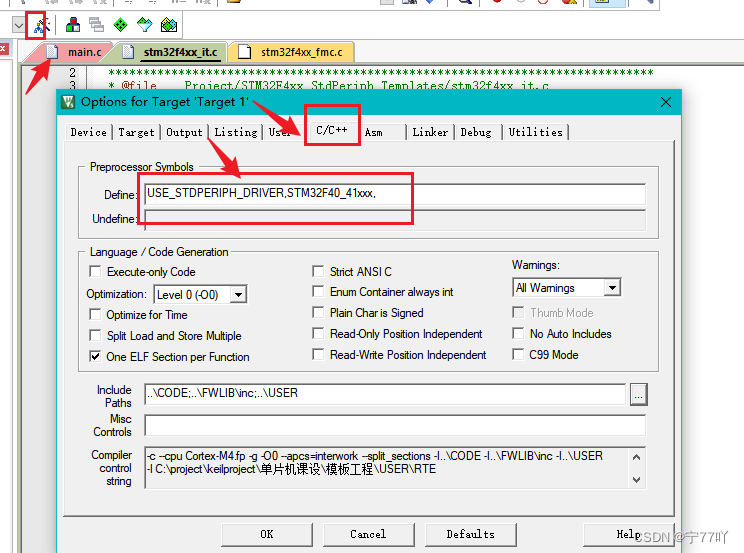
Task: Switch to main.c editor tab
Action: pos(84,52)
